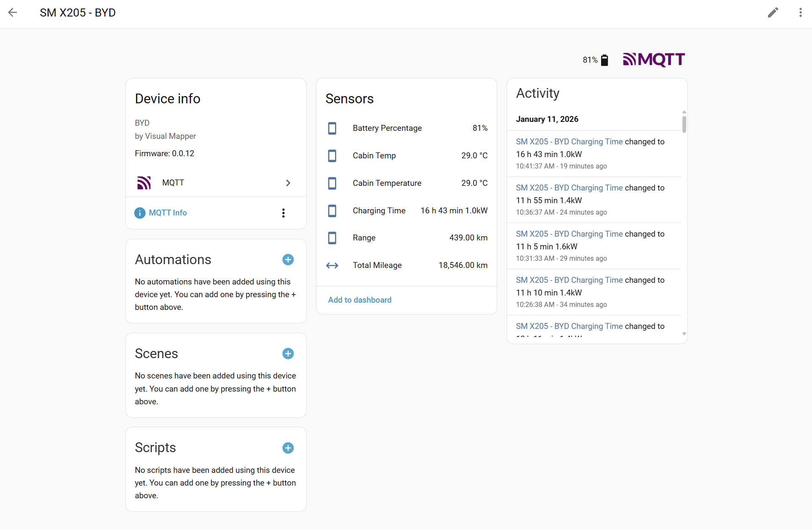
Task: Add a new scene with the plus button
Action: click(288, 353)
